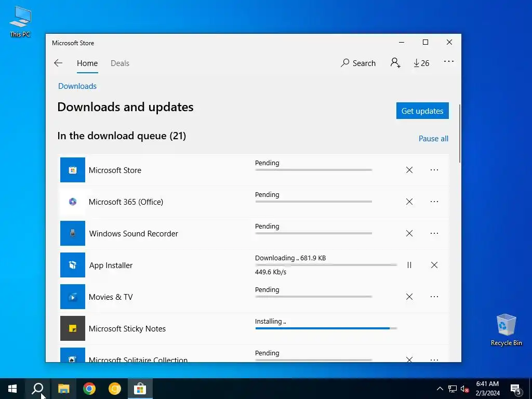Go back with the arrow button
This screenshot has width=532, height=399.
[58, 63]
